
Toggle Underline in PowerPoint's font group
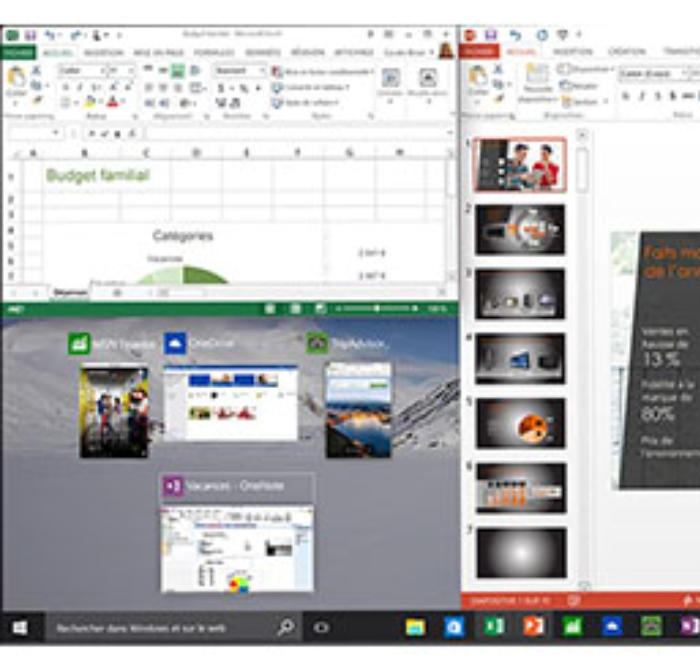(658, 96)
